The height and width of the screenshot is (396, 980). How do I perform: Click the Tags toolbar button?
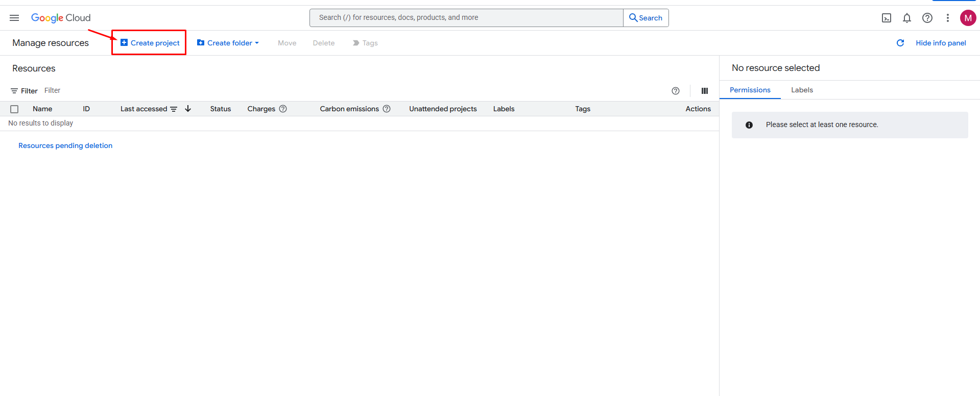[365, 43]
